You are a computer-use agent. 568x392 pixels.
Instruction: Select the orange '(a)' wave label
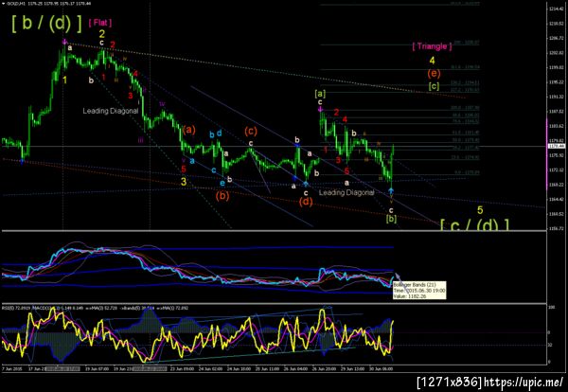(189, 130)
